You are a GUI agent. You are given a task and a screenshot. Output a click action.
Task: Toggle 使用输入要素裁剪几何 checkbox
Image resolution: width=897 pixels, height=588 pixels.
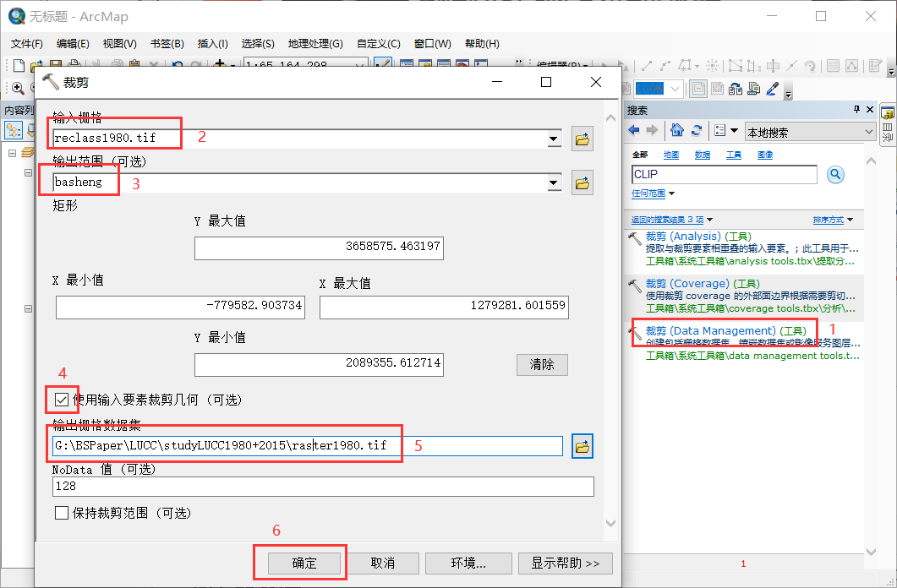tap(62, 400)
